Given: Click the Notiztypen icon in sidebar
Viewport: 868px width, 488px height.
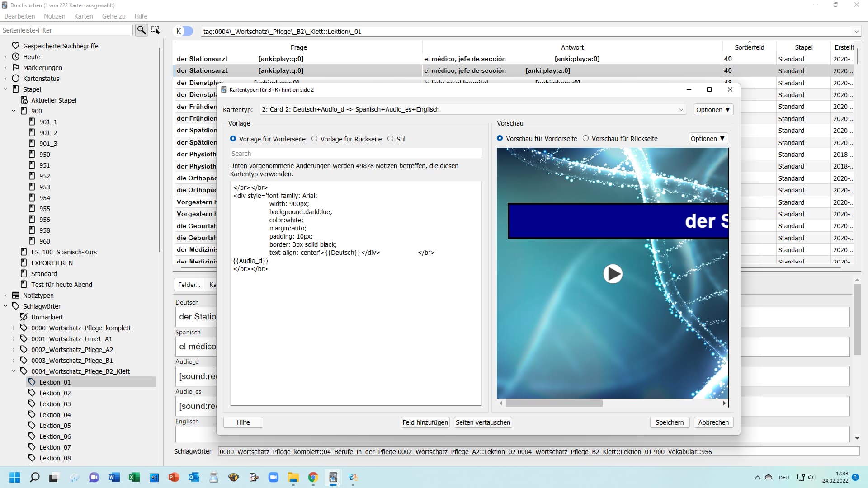Looking at the screenshot, I should point(15,296).
